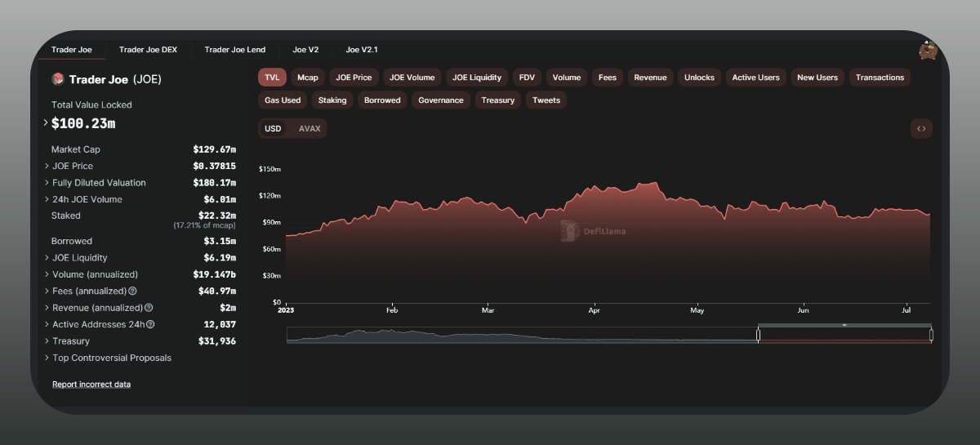Switch to the Trader Joe tab
The width and height of the screenshot is (980, 445).
click(x=72, y=50)
